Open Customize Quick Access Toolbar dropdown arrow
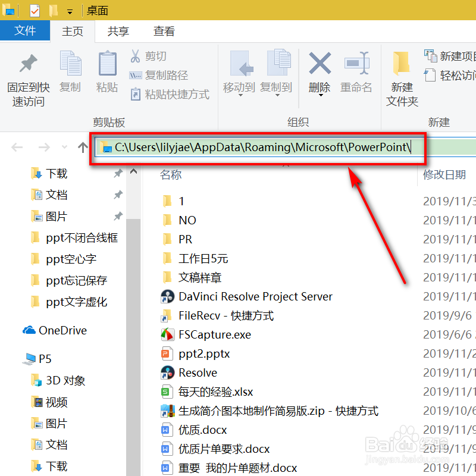The height and width of the screenshot is (476, 476). click(x=70, y=12)
